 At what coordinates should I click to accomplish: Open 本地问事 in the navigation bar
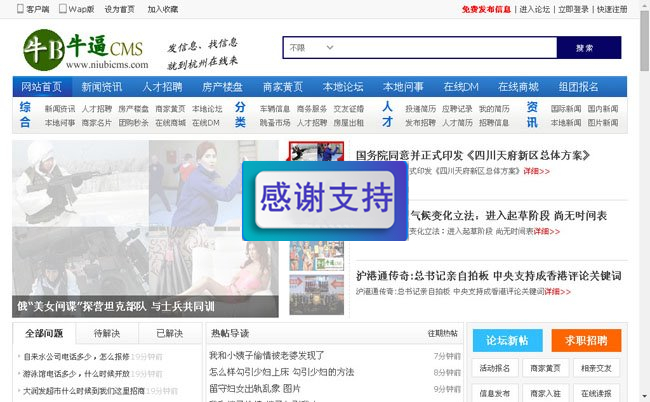pyautogui.click(x=403, y=87)
